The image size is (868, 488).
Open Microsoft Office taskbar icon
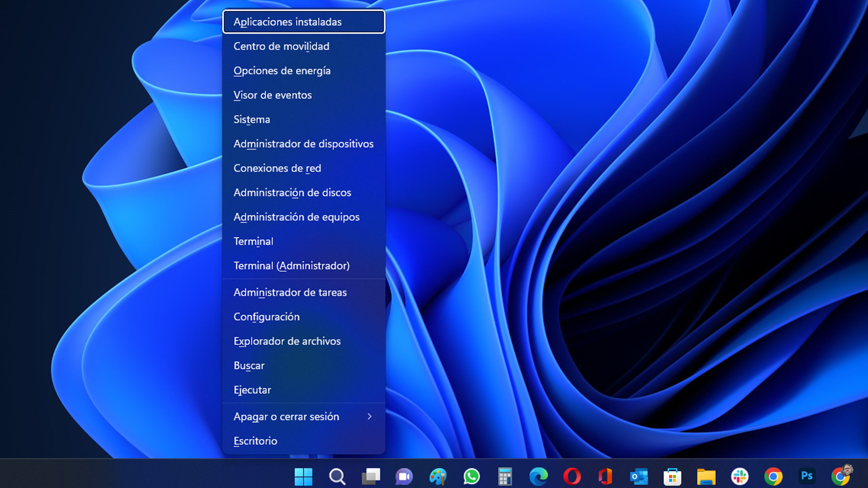(x=606, y=476)
